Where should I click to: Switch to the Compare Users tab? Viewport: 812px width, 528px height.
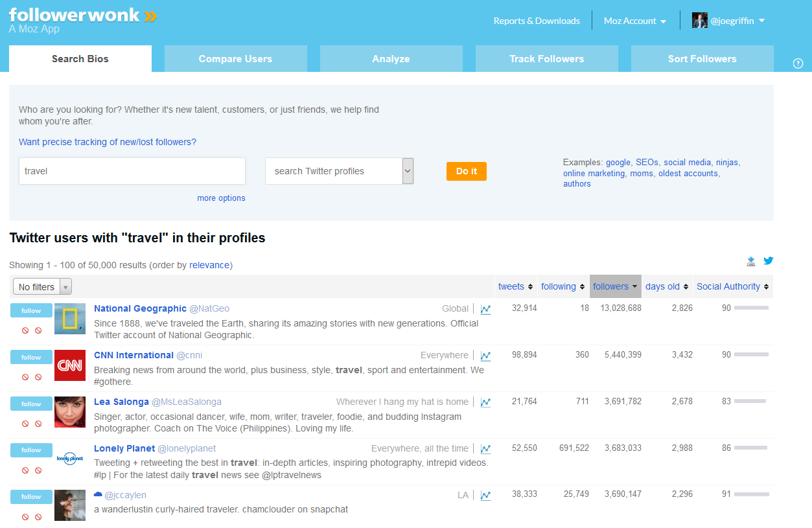pyautogui.click(x=235, y=59)
